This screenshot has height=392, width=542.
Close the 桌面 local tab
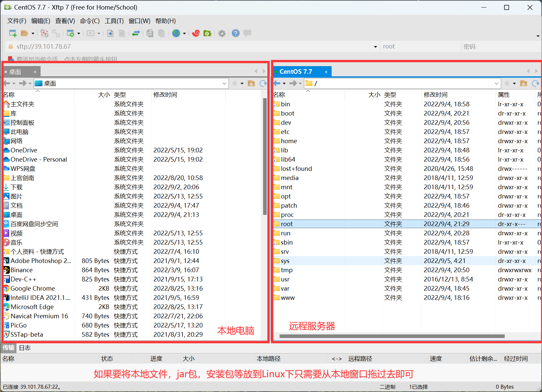[35, 72]
